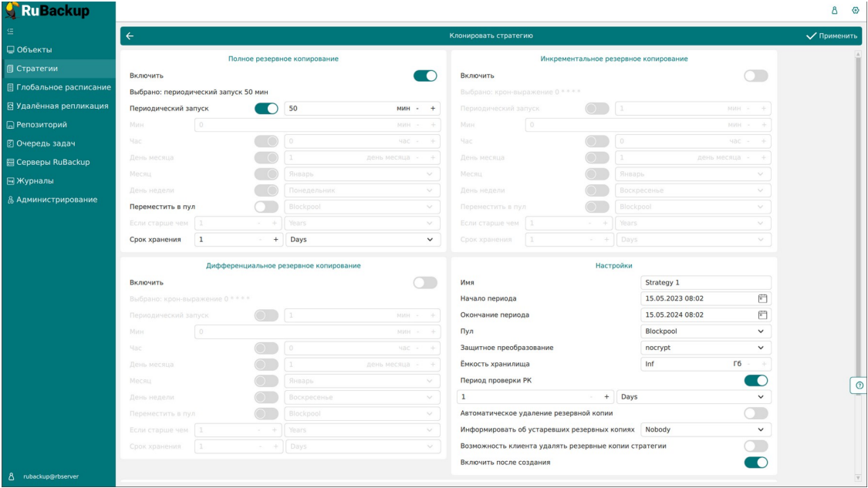The width and height of the screenshot is (868, 488).
Task: Open full backup Срок хранения Days dropdown
Action: 363,240
